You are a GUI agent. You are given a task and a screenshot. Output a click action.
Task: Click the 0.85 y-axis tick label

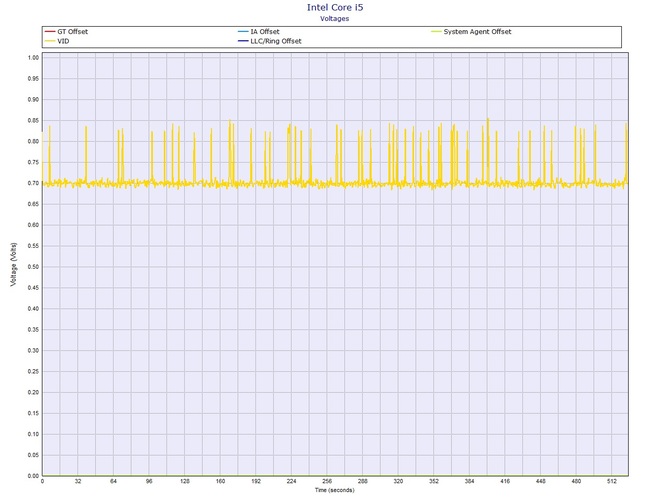33,120
